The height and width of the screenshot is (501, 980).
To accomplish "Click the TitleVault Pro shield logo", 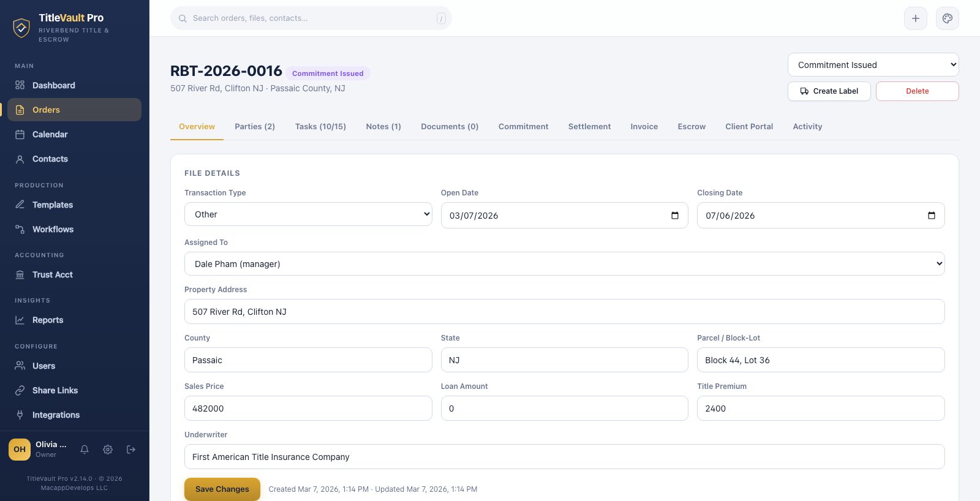I will (x=21, y=28).
